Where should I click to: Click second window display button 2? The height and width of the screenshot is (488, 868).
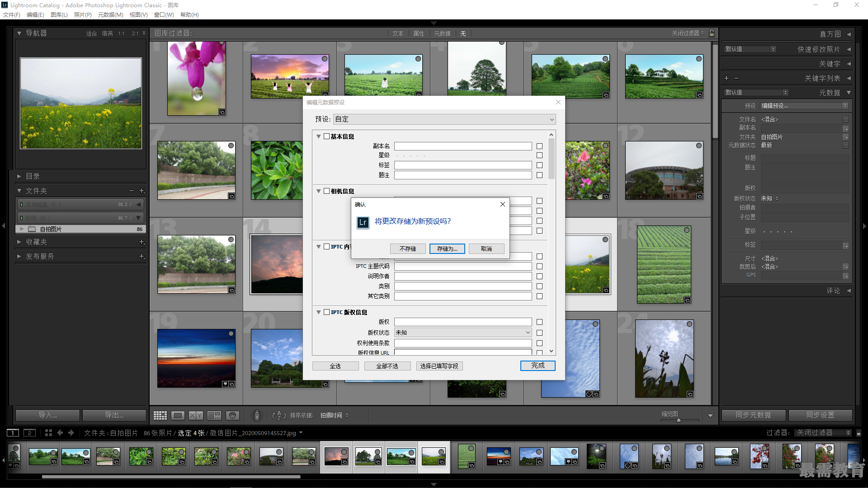pyautogui.click(x=29, y=433)
